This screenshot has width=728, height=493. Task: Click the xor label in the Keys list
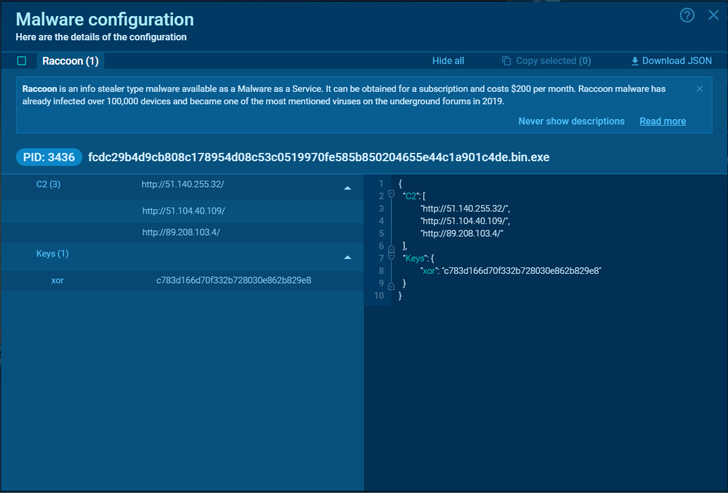click(x=57, y=280)
